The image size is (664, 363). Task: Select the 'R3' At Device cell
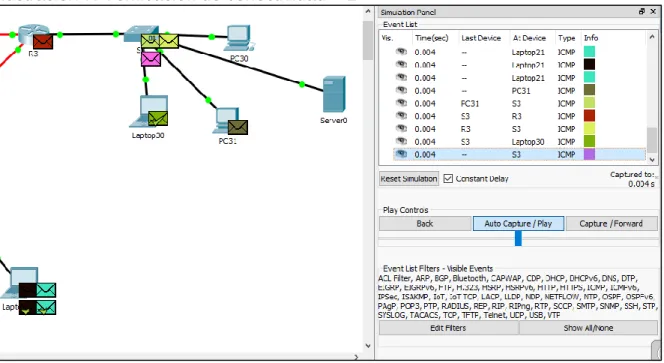[517, 116]
